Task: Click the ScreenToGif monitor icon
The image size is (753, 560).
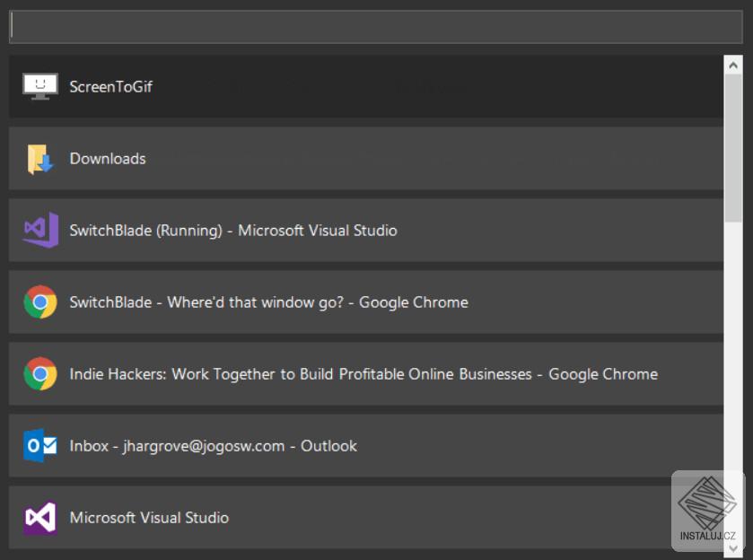Action: pos(40,87)
